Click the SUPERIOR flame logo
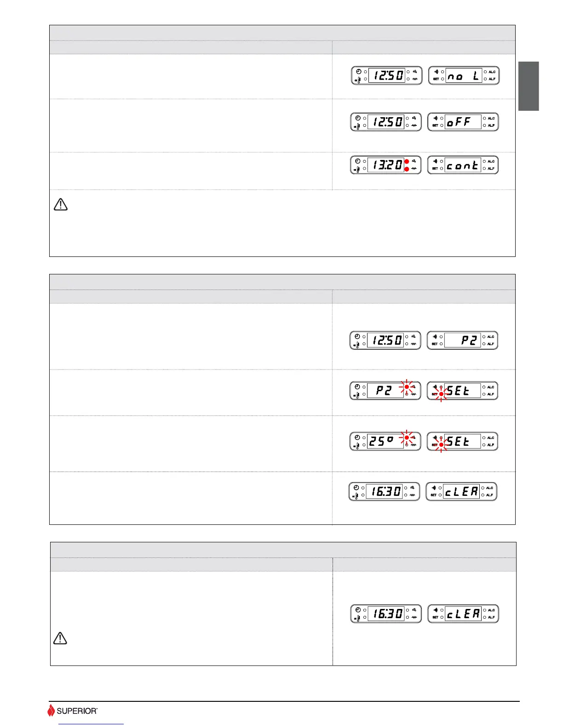Image resolution: width=563 pixels, height=728 pixels. pyautogui.click(x=51, y=711)
